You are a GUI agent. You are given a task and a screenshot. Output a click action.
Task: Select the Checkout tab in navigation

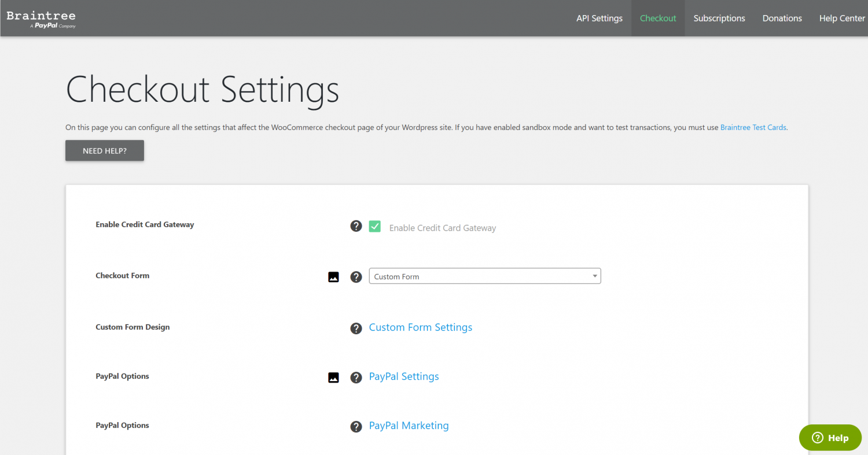pyautogui.click(x=658, y=19)
